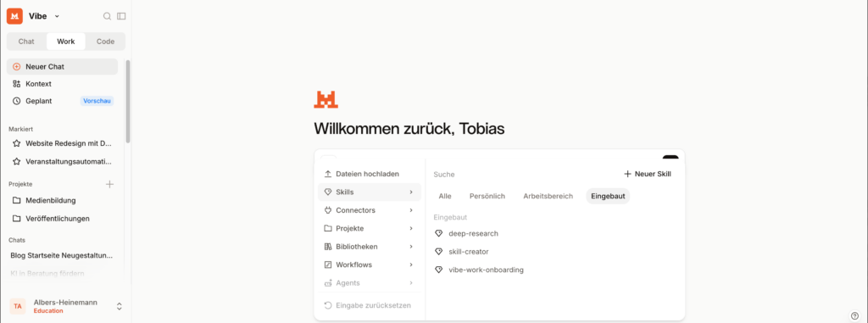Image resolution: width=868 pixels, height=323 pixels.
Task: Open the Bibliotheken submenu entry
Action: [x=370, y=247]
